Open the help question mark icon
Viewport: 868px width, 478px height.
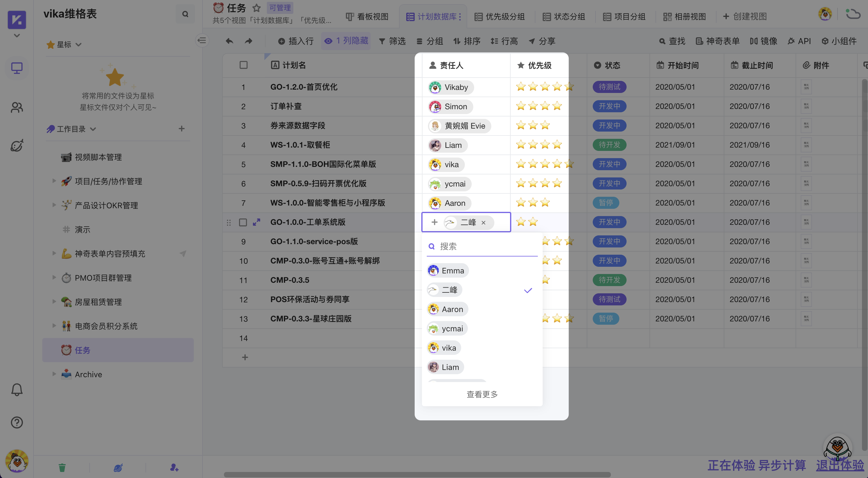[x=17, y=422]
